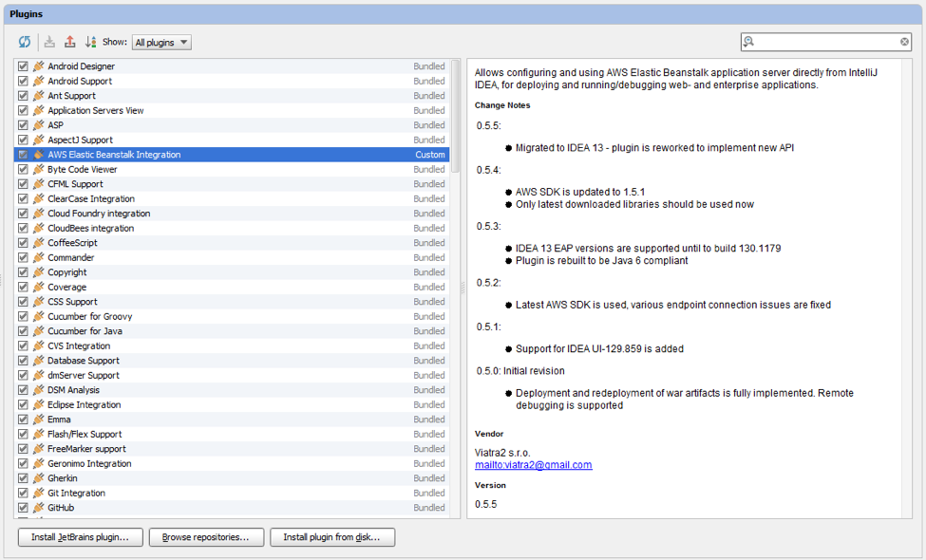This screenshot has height=560, width=926.
Task: Click Browse repositories button
Action: pyautogui.click(x=206, y=537)
